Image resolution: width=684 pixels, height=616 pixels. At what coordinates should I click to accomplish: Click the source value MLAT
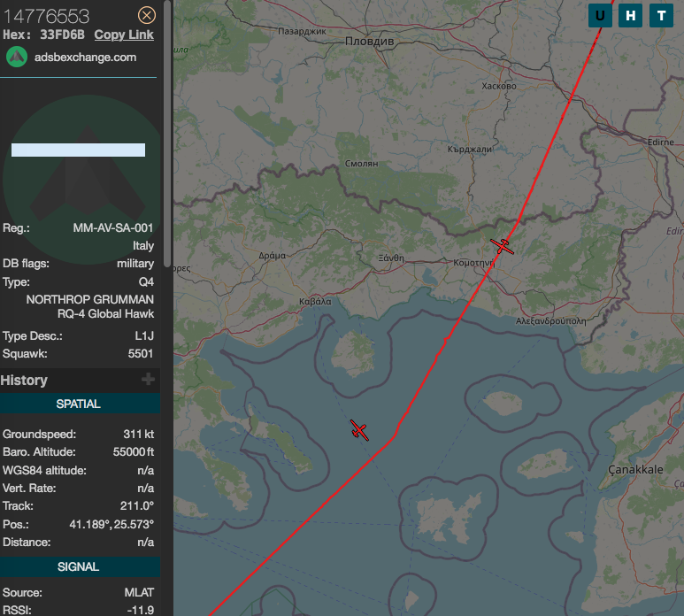139,592
